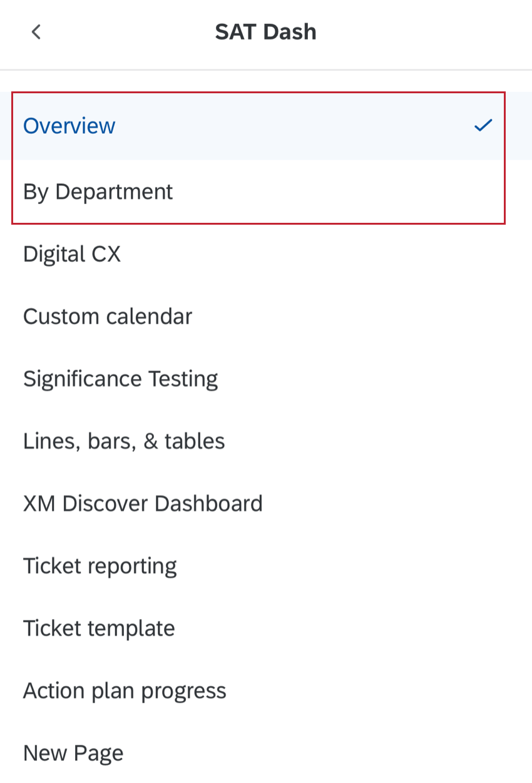Open the Custom calendar page
532x783 pixels.
click(107, 316)
